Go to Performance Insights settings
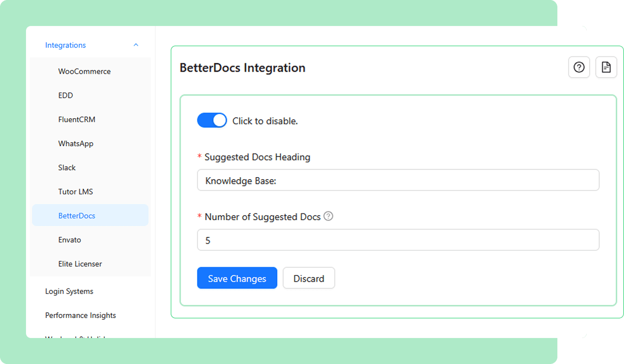 80,315
